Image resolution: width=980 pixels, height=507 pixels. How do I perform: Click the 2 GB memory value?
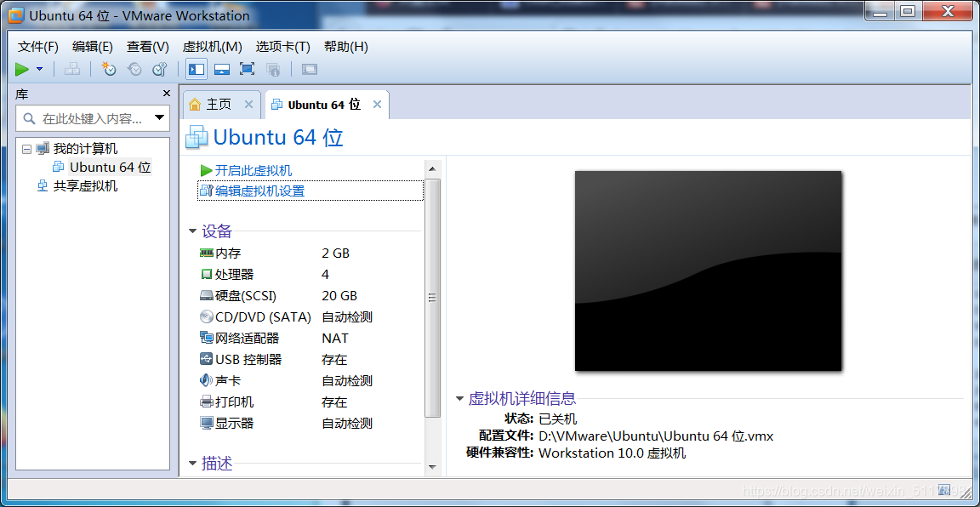(336, 253)
